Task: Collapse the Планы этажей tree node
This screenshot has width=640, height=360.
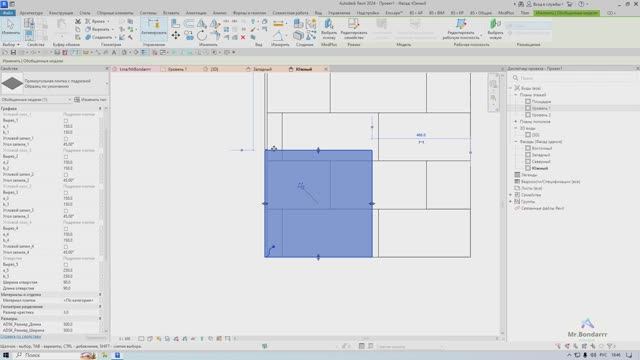Action: [516, 95]
